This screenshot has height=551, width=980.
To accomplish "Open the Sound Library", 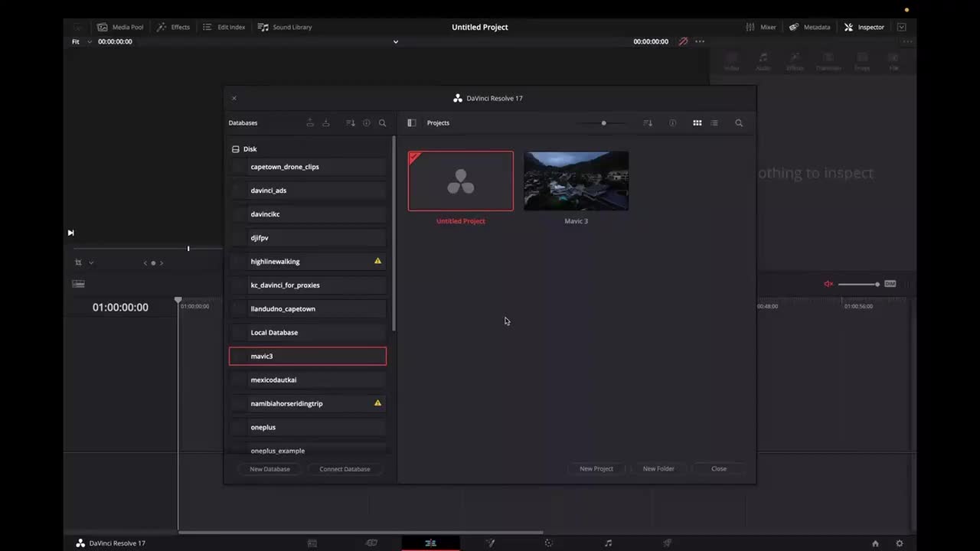I will click(x=285, y=27).
